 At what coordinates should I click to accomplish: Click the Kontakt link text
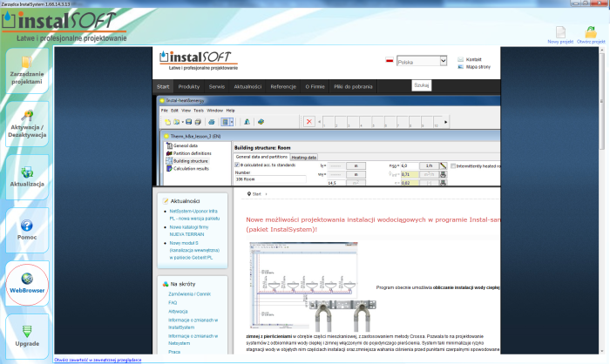[x=473, y=59]
